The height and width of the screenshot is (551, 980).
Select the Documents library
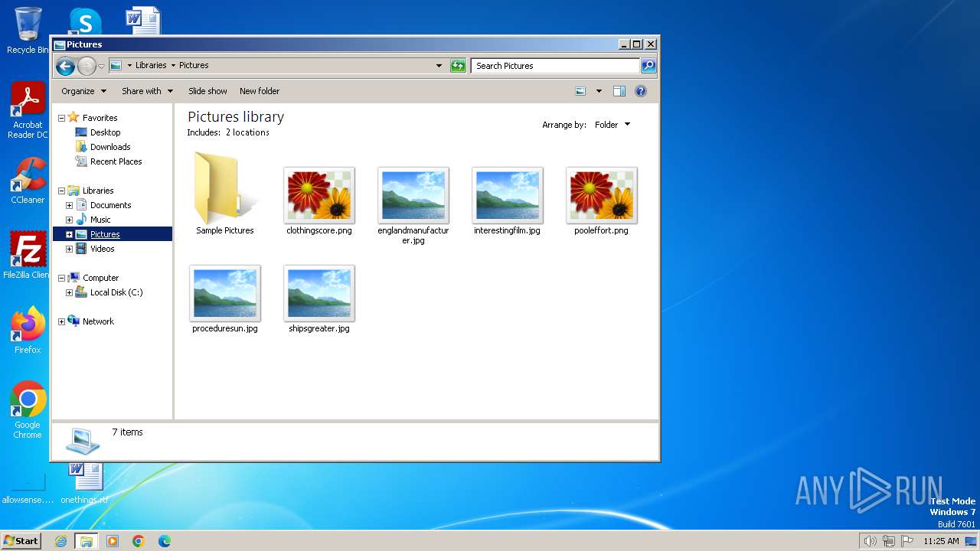pyautogui.click(x=110, y=205)
